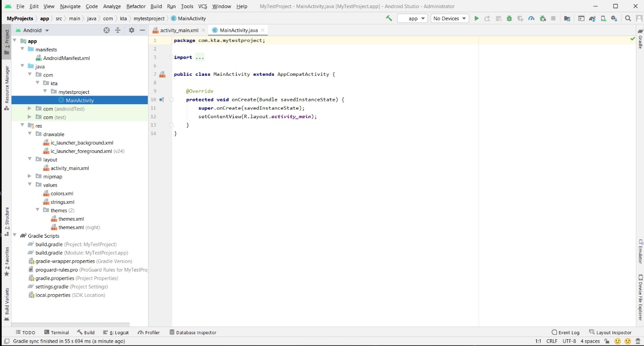Run the app with green play button
This screenshot has height=346, width=644.
pyautogui.click(x=476, y=18)
